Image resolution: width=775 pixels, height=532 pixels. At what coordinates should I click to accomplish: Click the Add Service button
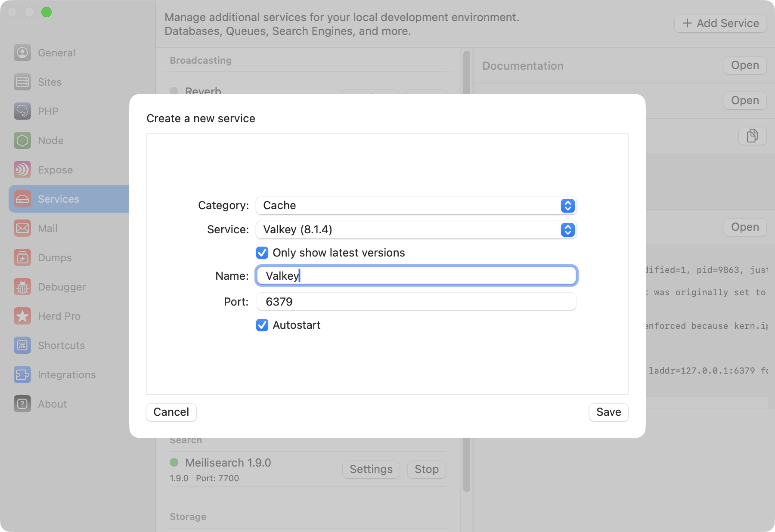coord(720,23)
